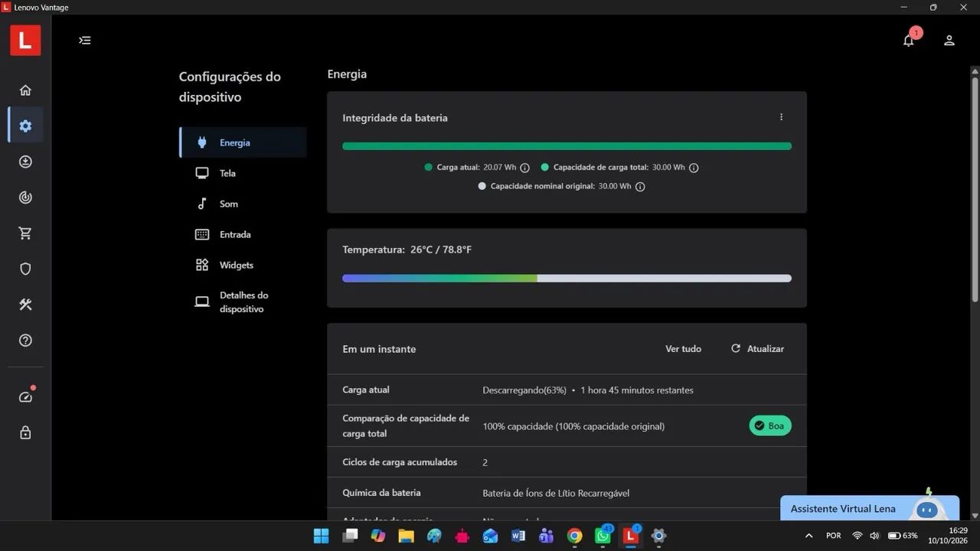Click Ver tudo link
The height and width of the screenshot is (551, 980).
click(683, 349)
